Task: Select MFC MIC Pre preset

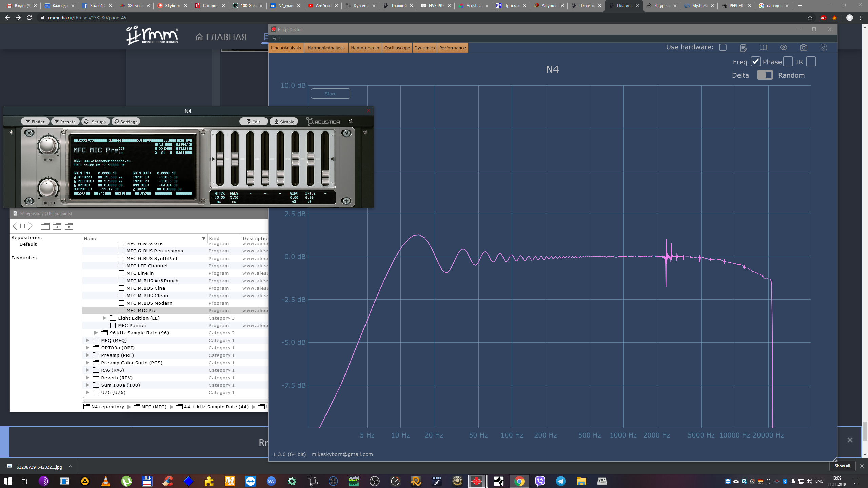Action: click(x=141, y=310)
